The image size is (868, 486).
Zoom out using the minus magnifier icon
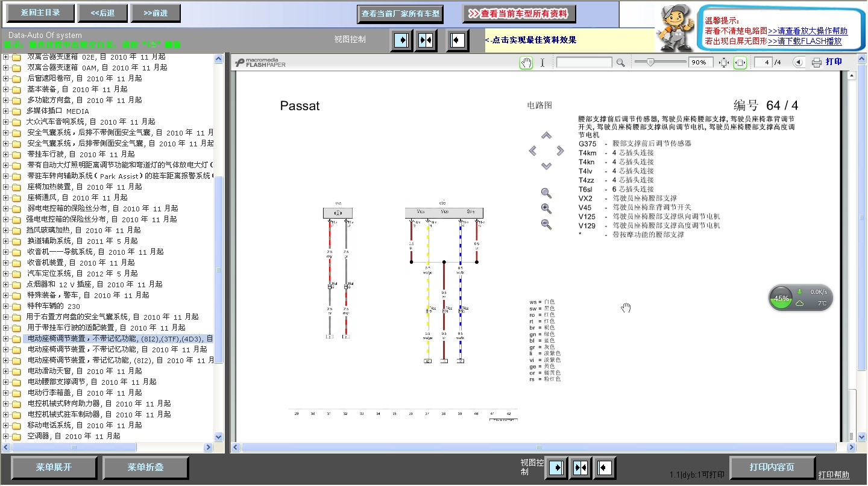click(x=546, y=225)
